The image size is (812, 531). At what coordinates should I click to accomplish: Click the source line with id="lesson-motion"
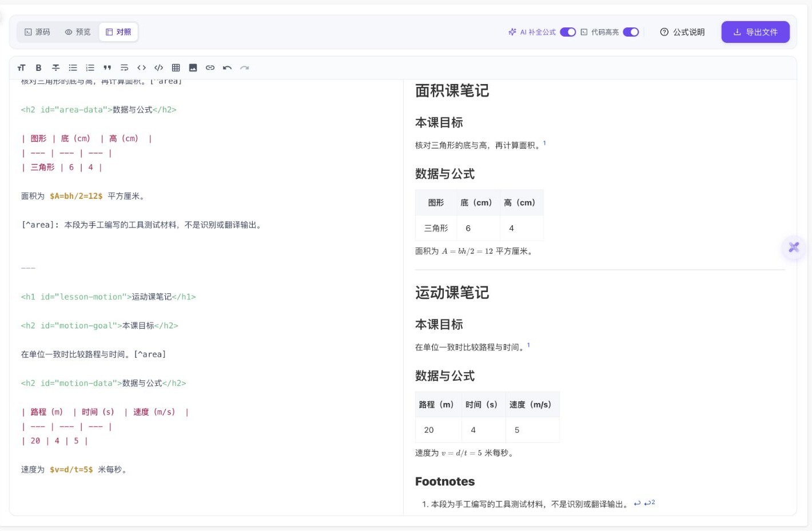[x=109, y=297]
